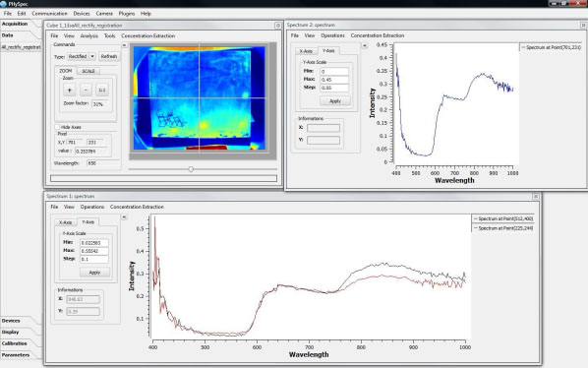Select Y-Axis tab in Spectrum 1 window
588x368 pixels.
click(x=88, y=222)
